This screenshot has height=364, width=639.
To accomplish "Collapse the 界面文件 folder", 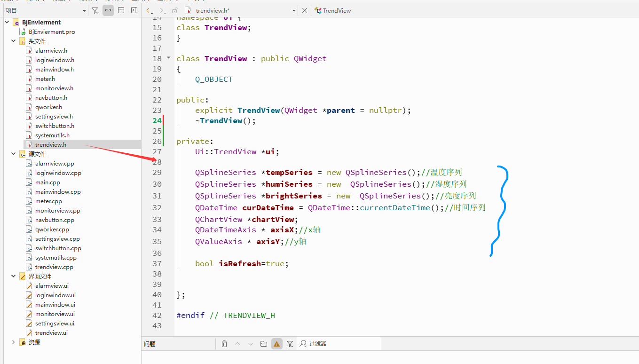I will point(13,276).
